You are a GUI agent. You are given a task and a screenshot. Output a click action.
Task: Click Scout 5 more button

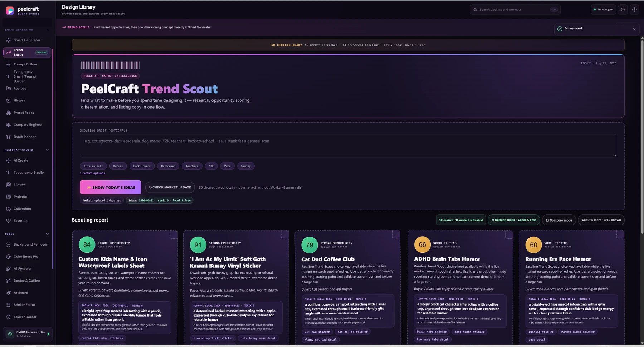coord(601,220)
